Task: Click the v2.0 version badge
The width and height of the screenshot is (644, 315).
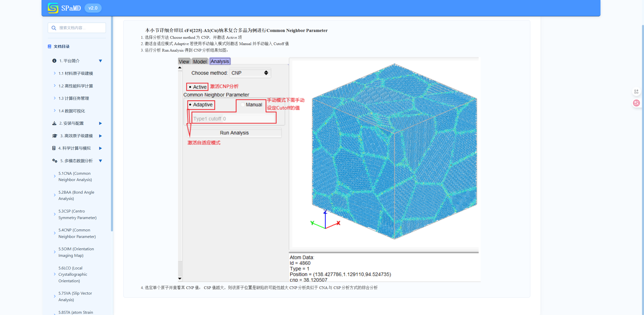Action: (93, 8)
